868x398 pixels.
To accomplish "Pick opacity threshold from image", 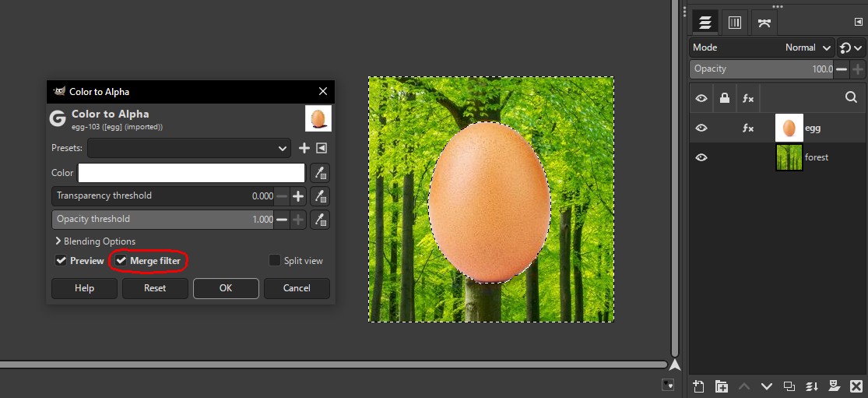I will point(320,219).
